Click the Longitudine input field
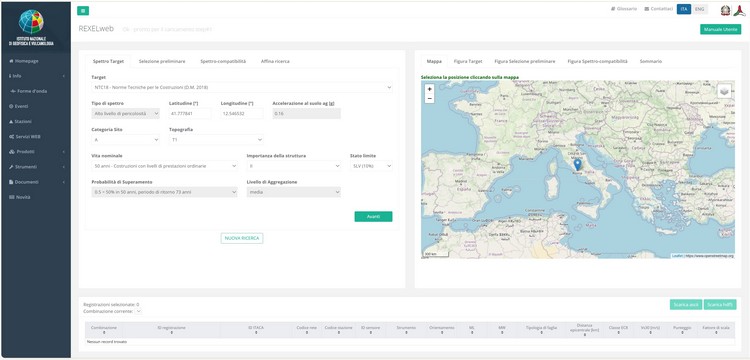This screenshot has height=360, width=750. pyautogui.click(x=242, y=113)
